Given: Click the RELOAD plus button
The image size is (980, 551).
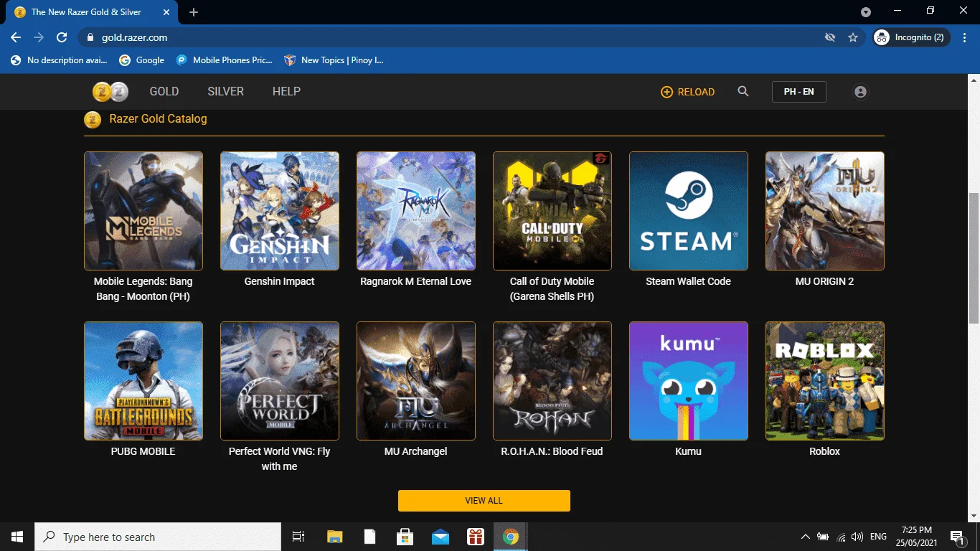Looking at the screenshot, I should coord(687,92).
